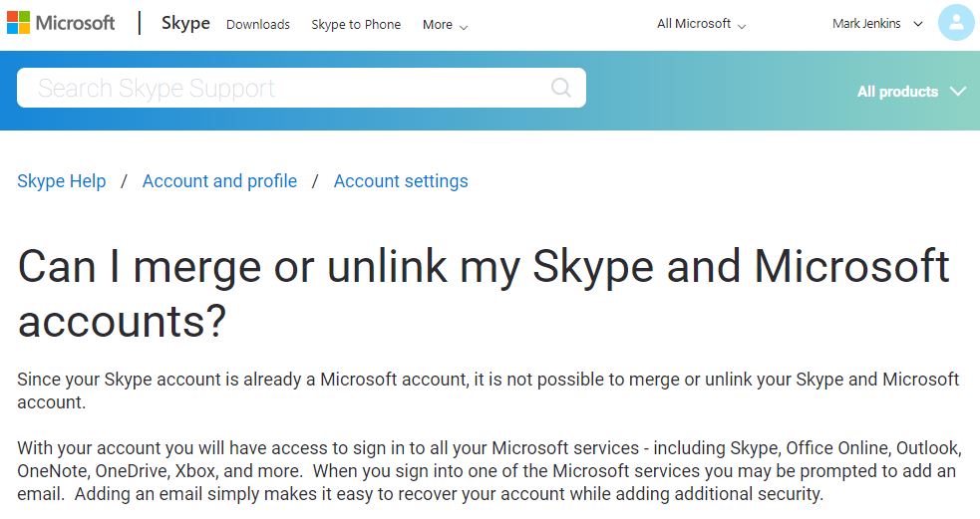Click the Microsoft four-square logo
The image size is (980, 519).
coord(18,23)
